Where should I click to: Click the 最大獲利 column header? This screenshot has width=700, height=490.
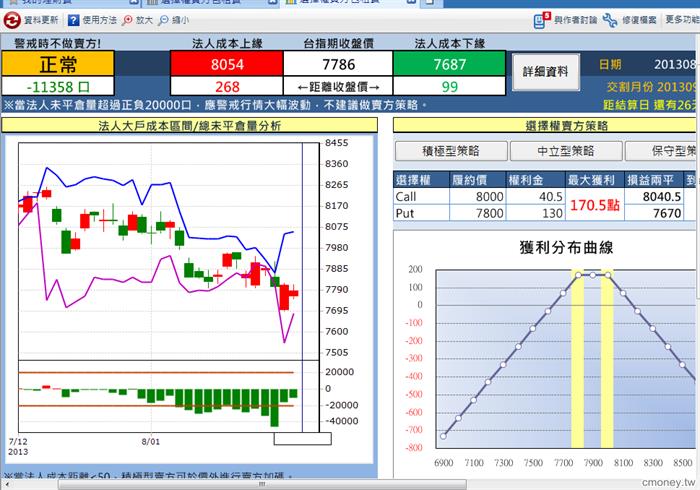594,180
